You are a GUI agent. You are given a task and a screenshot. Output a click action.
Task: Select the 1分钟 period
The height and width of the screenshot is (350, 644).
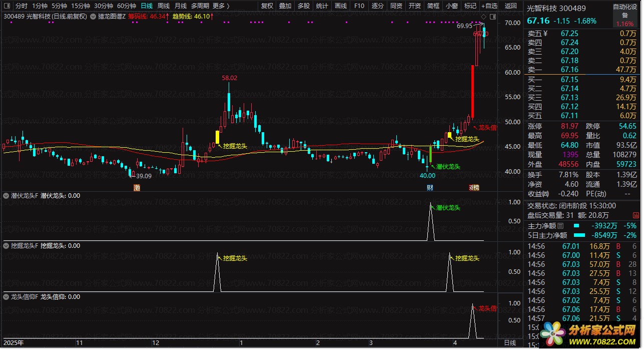[x=40, y=6]
